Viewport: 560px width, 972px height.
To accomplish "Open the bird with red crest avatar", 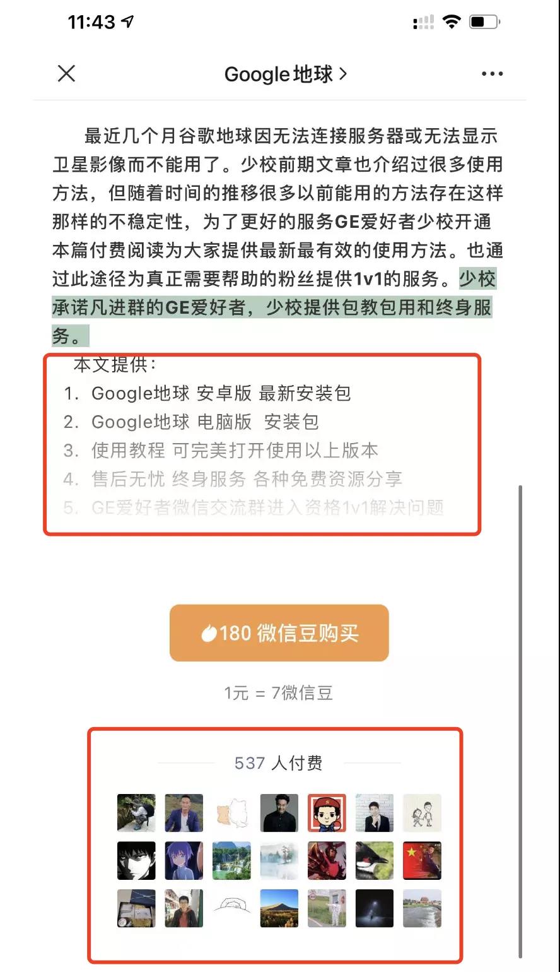I will pos(375,860).
